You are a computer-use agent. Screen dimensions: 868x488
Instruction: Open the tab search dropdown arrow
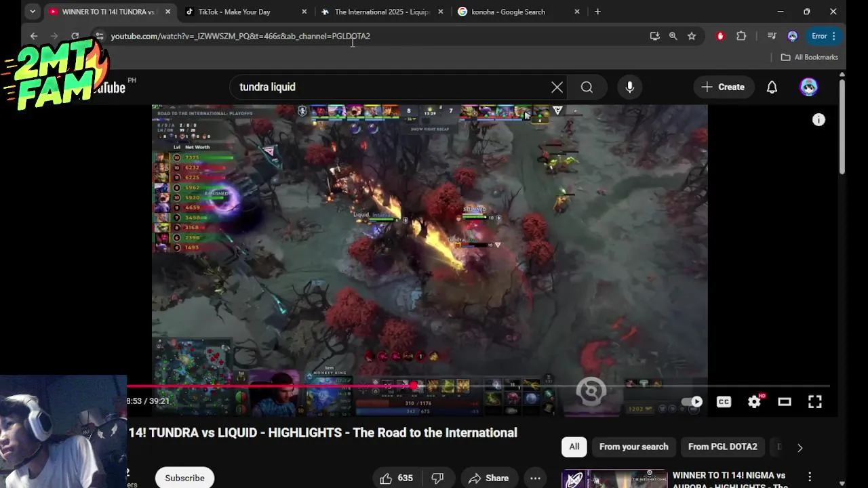pyautogui.click(x=33, y=12)
